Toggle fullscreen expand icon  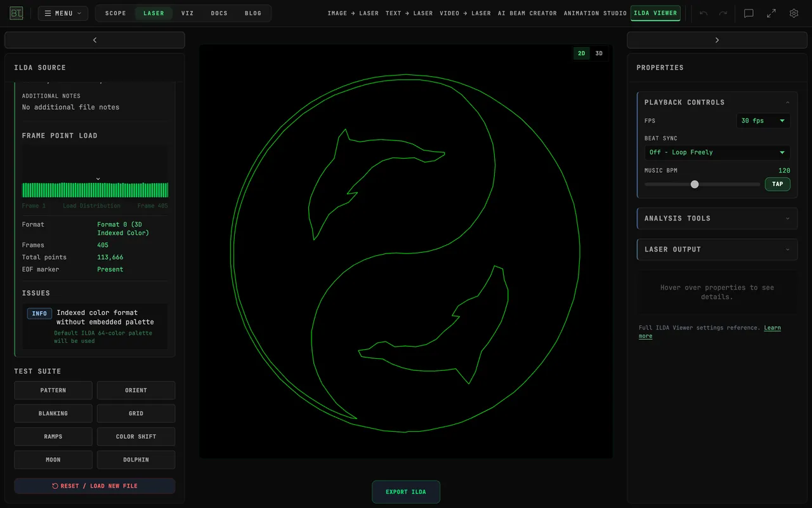coord(771,13)
